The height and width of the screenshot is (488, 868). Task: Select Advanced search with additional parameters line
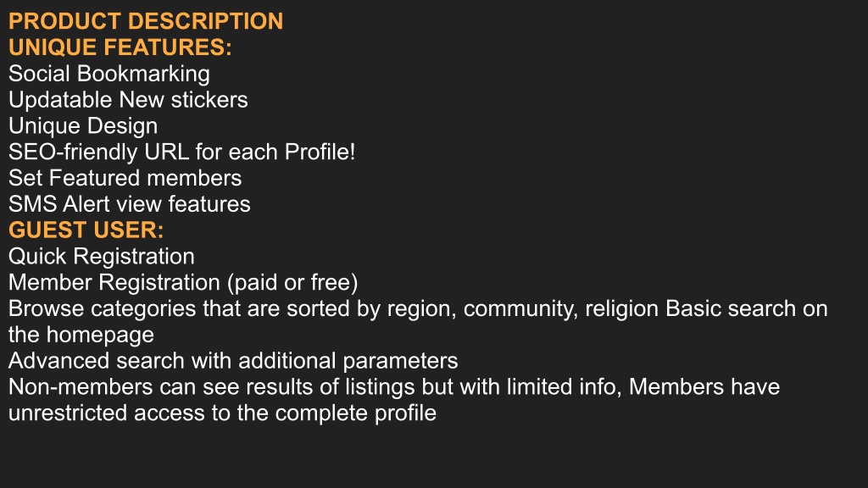coord(233,361)
